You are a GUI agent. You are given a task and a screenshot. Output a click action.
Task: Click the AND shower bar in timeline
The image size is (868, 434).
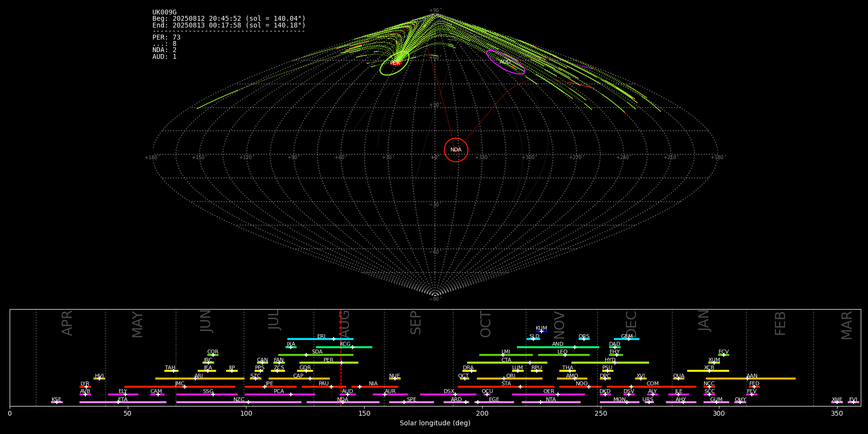click(558, 347)
